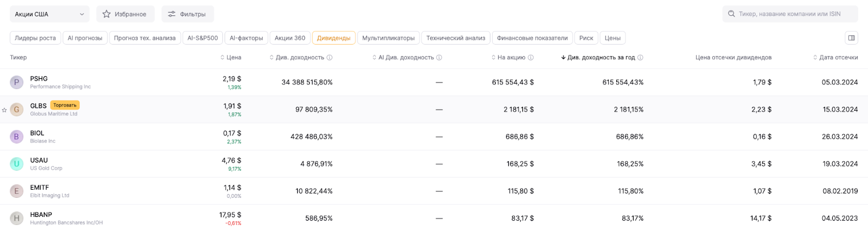Screen dimensions: 868x231
Task: Click the column layout icon at right
Action: [851, 38]
